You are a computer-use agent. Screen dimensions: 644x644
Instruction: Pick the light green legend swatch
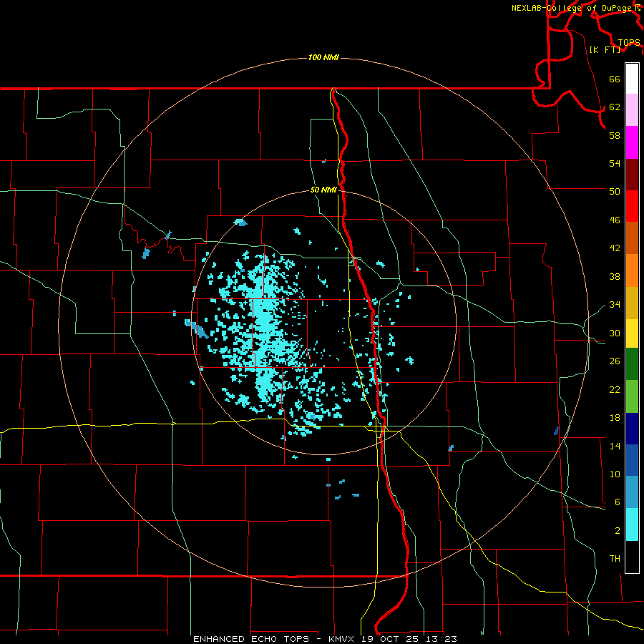[632, 396]
